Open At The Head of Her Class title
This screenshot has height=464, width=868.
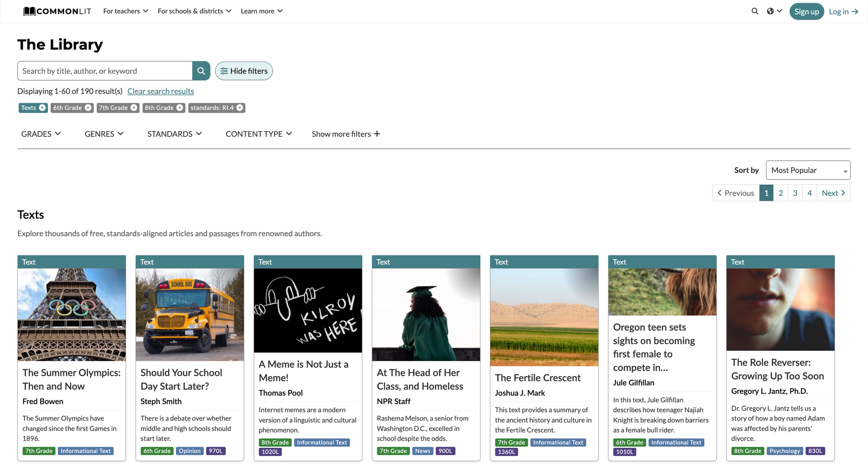pos(420,379)
